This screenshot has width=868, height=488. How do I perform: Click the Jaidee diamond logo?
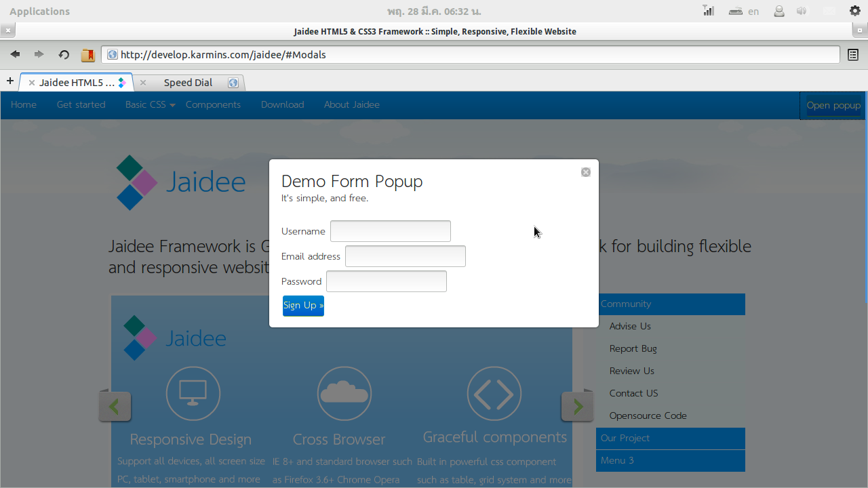[x=135, y=182]
